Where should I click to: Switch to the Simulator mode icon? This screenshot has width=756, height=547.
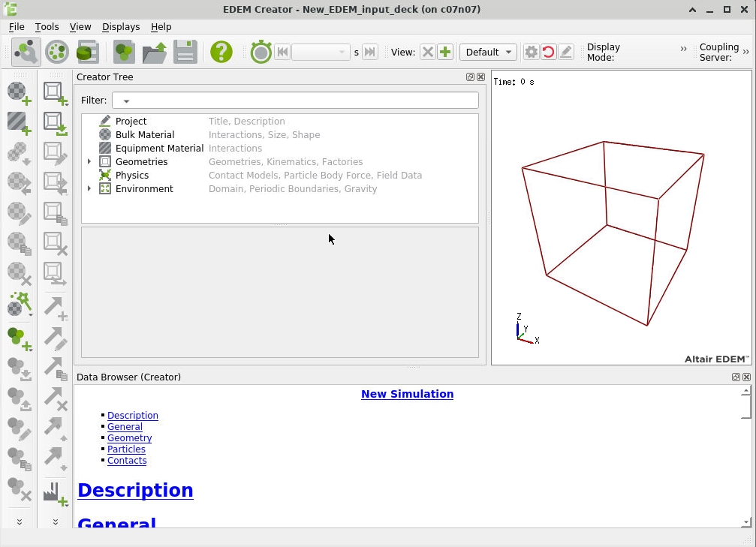[x=57, y=52]
